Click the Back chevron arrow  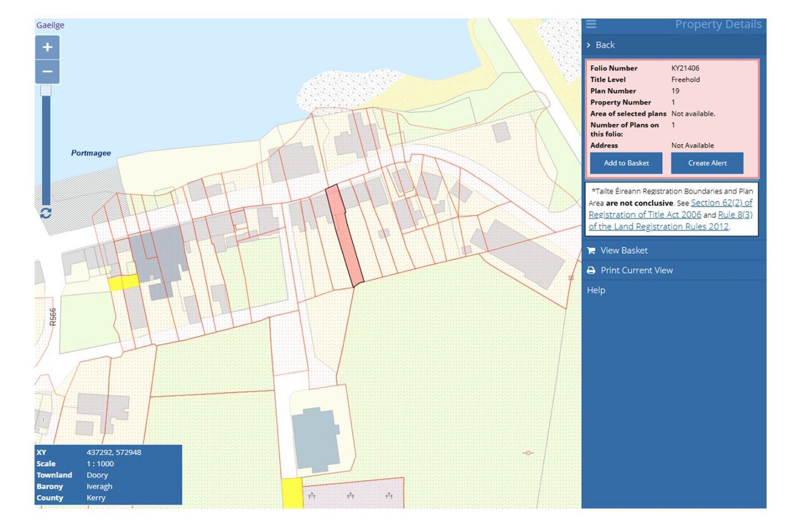(589, 45)
